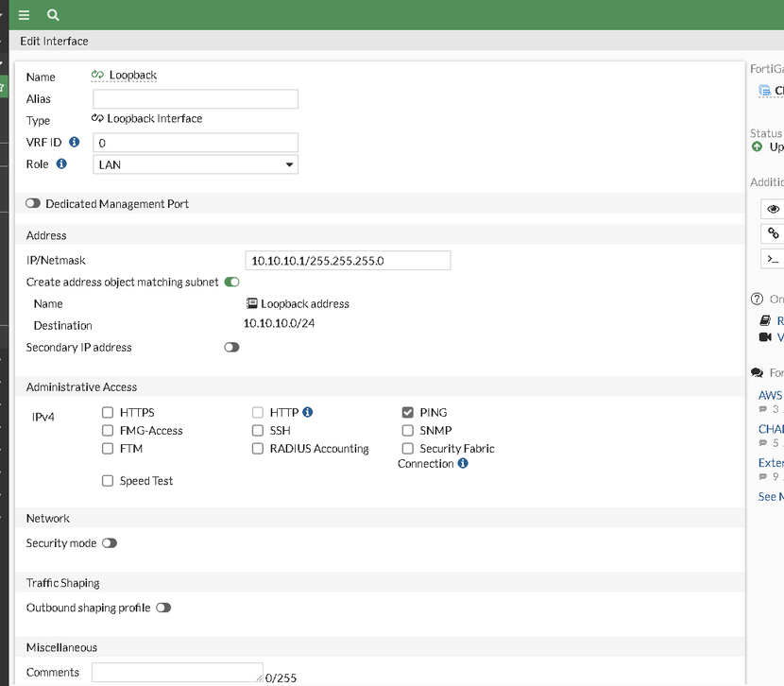The width and height of the screenshot is (784, 686).
Task: Enable Outbound shaping profile toggle
Action: (163, 608)
